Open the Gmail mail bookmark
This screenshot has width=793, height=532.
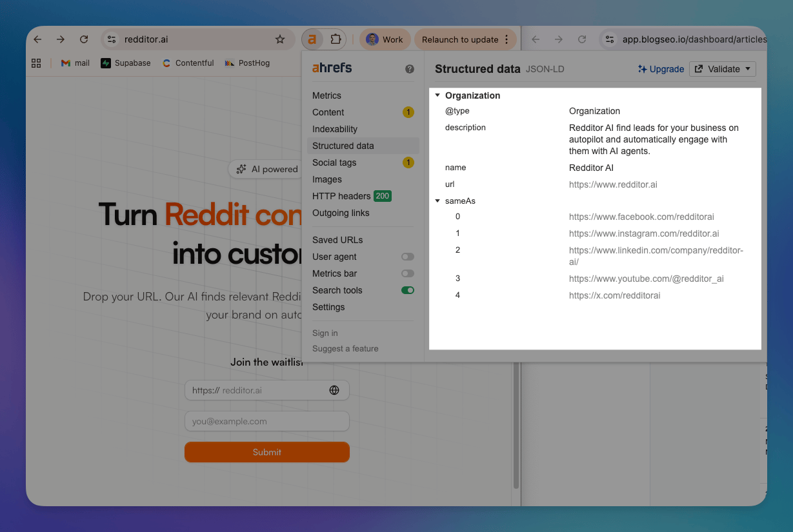coord(75,63)
